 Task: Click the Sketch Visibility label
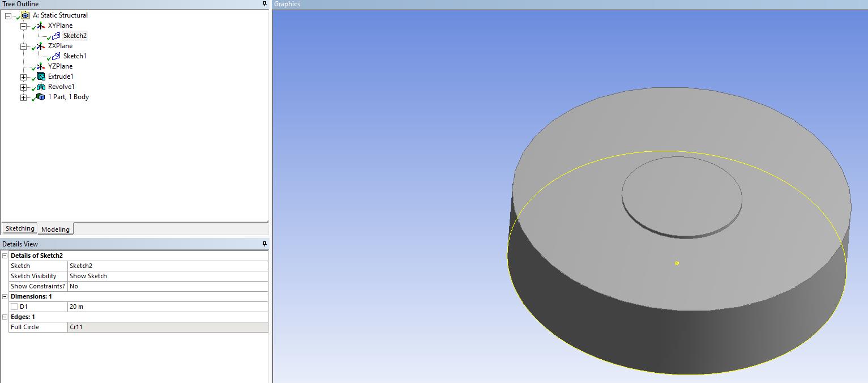[33, 276]
